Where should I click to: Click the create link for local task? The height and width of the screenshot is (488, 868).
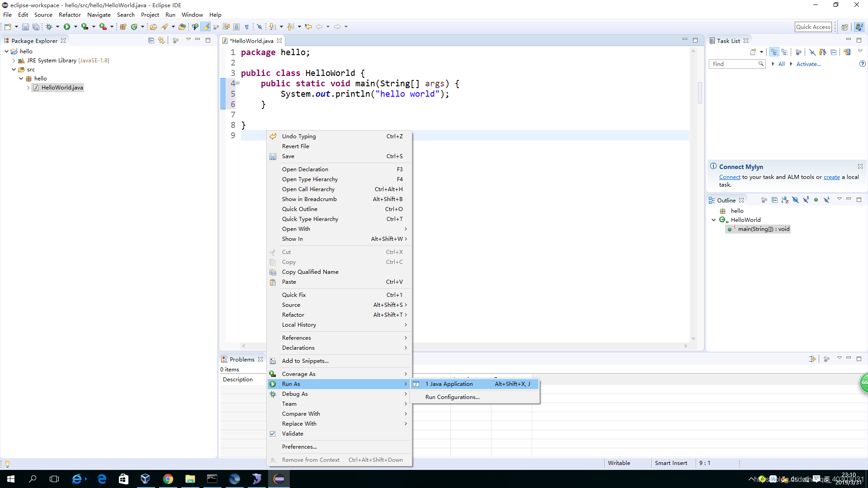point(831,177)
